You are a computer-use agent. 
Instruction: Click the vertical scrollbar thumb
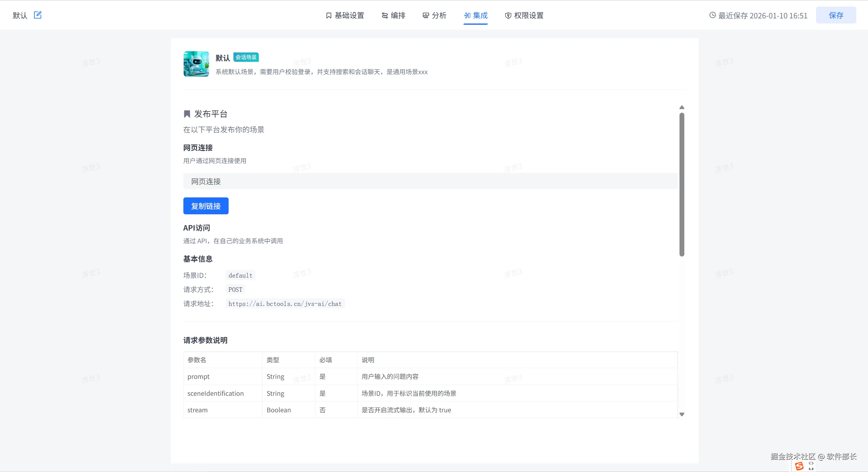[682, 184]
